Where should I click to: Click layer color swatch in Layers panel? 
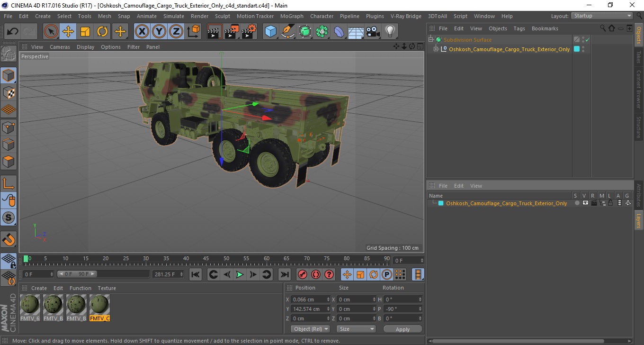click(441, 203)
